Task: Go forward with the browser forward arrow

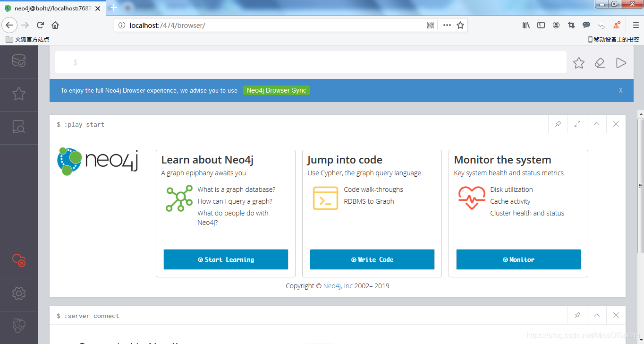Action: (25, 25)
